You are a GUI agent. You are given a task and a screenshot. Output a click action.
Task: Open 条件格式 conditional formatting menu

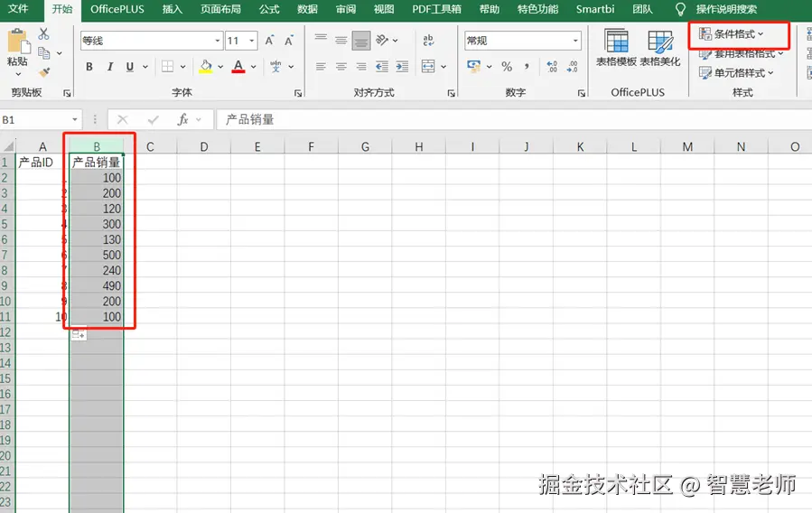732,34
